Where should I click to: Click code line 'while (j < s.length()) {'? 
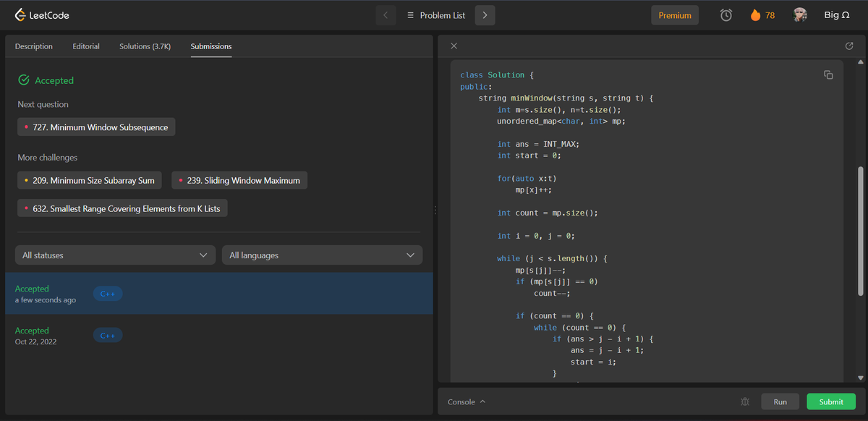[x=552, y=258]
